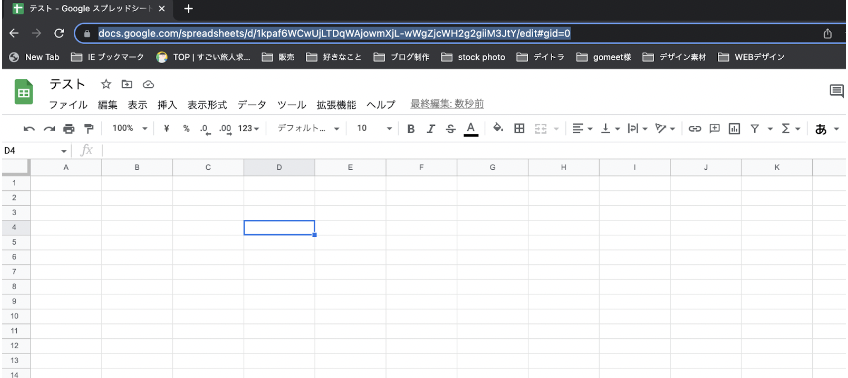Click the undo arrow in the toolbar
Viewport: 848px width, 378px height.
pyautogui.click(x=30, y=129)
